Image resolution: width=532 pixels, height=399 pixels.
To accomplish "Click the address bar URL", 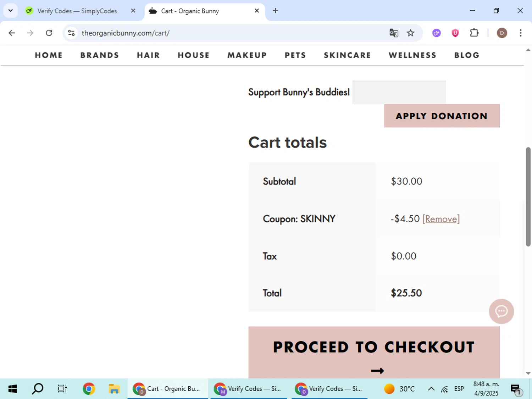I will click(125, 33).
